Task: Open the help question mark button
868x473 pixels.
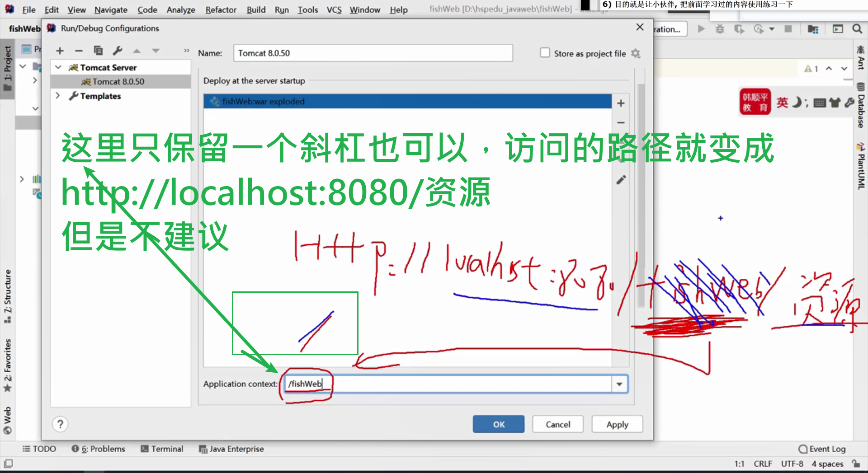Action: [x=60, y=424]
